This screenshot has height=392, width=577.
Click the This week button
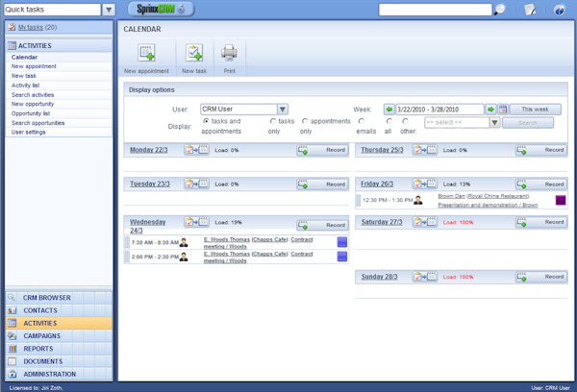coord(535,110)
